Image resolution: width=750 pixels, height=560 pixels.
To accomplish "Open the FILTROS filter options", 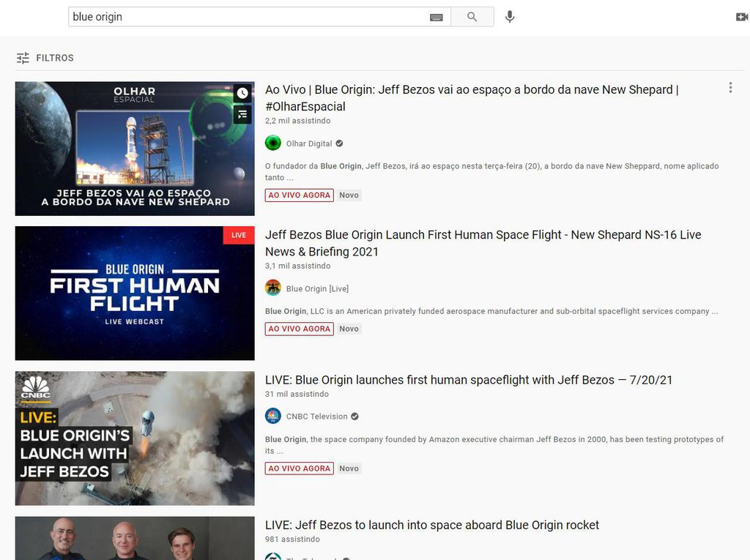I will pos(45,58).
